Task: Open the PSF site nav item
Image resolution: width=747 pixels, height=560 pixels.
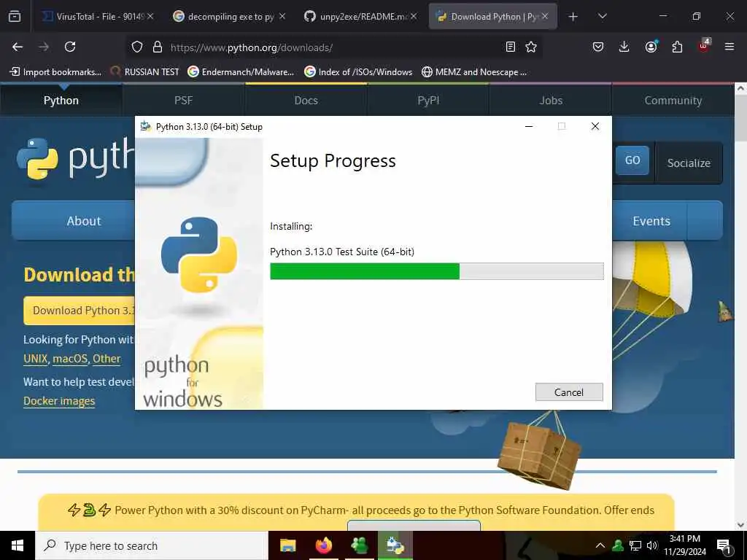Action: point(183,101)
